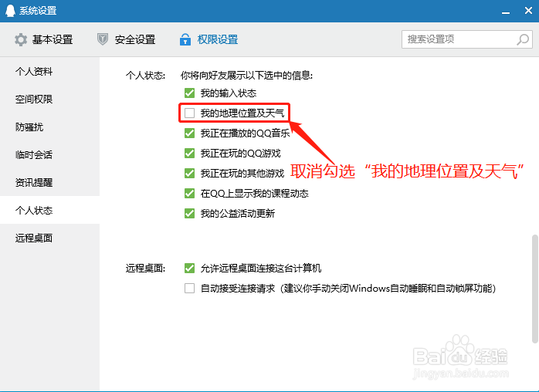Open the 安全设置 tab
This screenshot has height=392, width=539.
click(x=126, y=39)
